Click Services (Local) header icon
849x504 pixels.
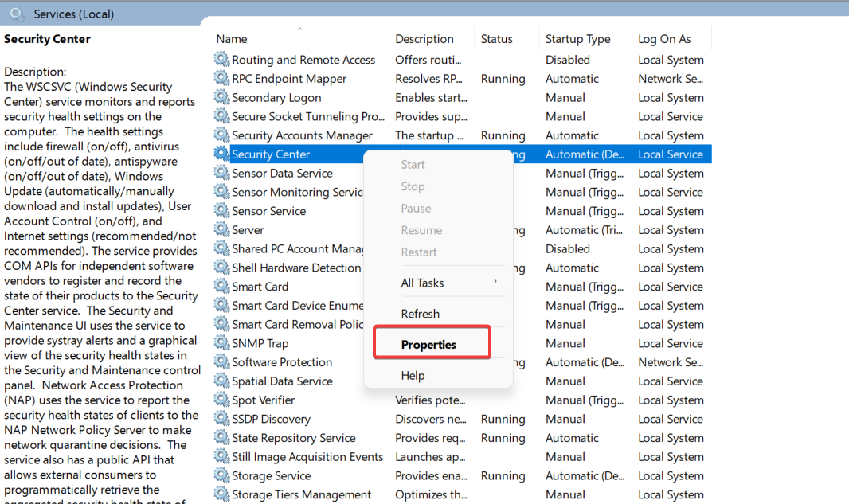click(17, 14)
